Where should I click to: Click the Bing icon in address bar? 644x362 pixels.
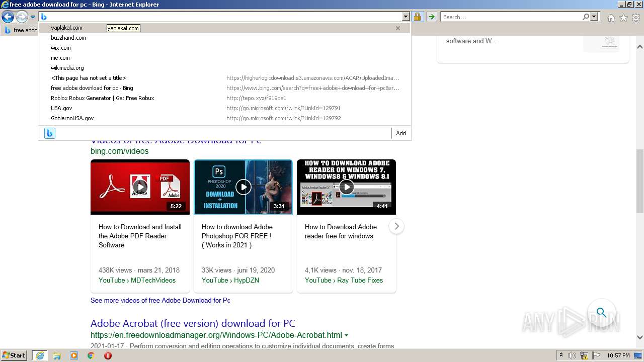point(44,17)
